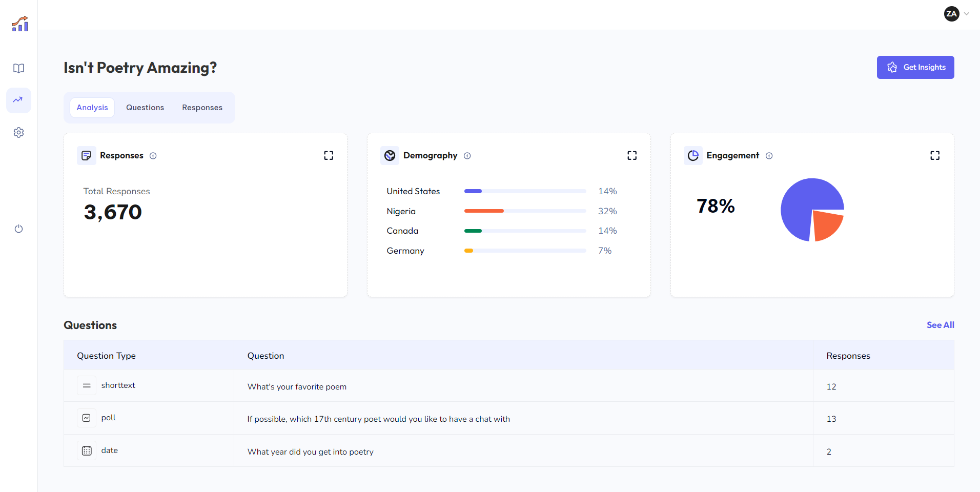Viewport: 980px width, 492px height.
Task: Click the power logout icon
Action: pyautogui.click(x=18, y=229)
